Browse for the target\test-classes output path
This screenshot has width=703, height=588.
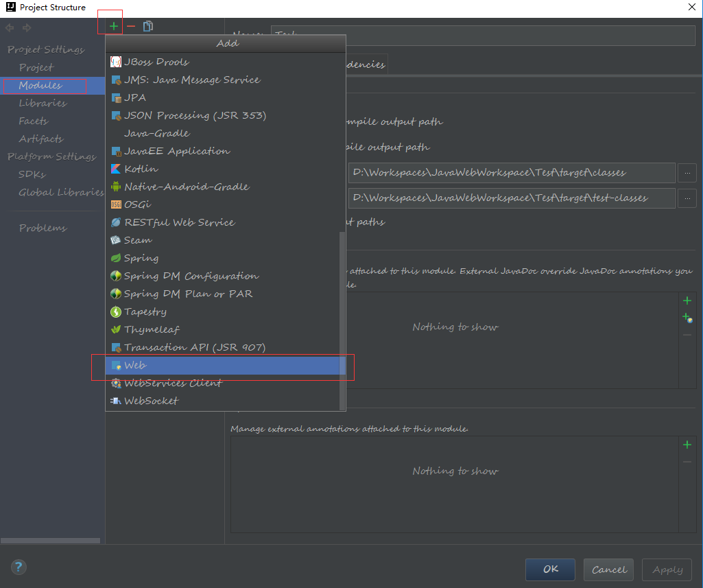[x=687, y=198]
